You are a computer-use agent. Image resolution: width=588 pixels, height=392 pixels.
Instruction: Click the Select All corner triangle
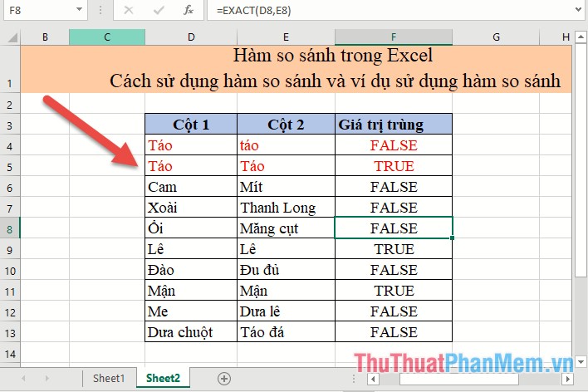click(x=12, y=37)
